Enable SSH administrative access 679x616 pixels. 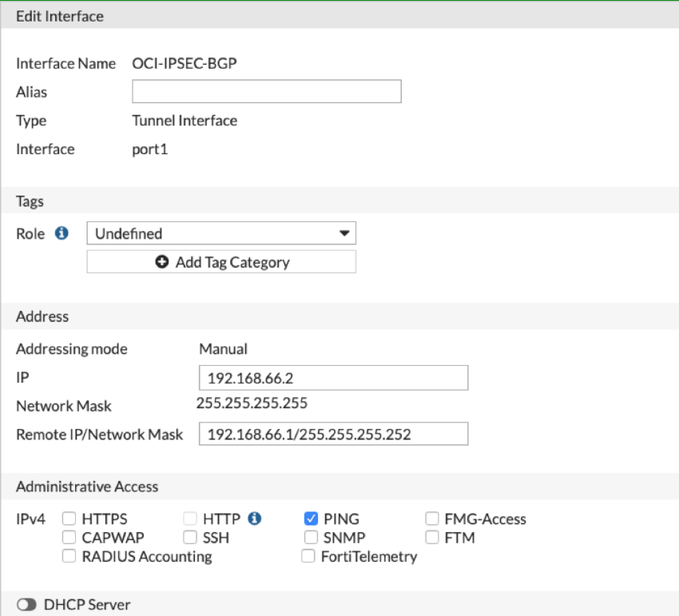[x=190, y=538]
